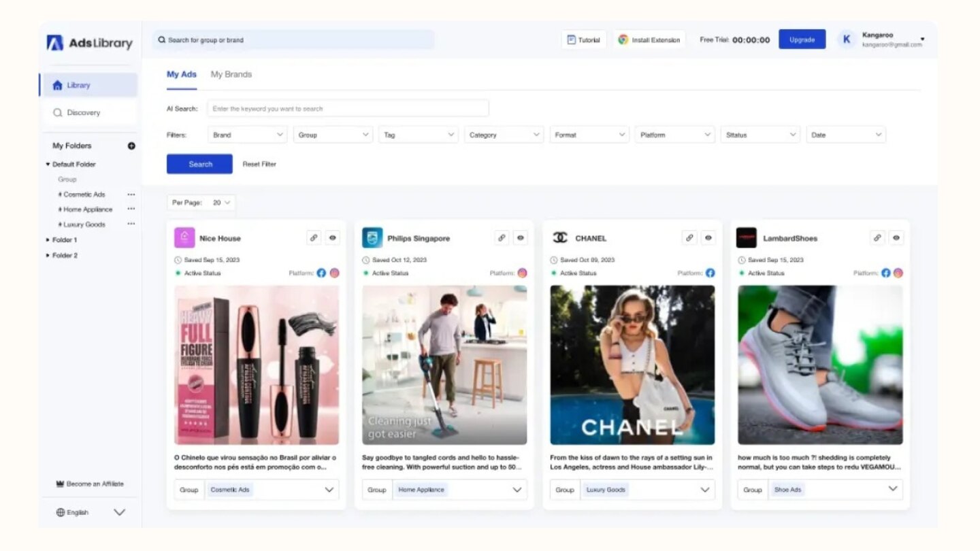Click Facebook platform icon on CHANEL card
The height and width of the screenshot is (551, 980).
(x=710, y=273)
